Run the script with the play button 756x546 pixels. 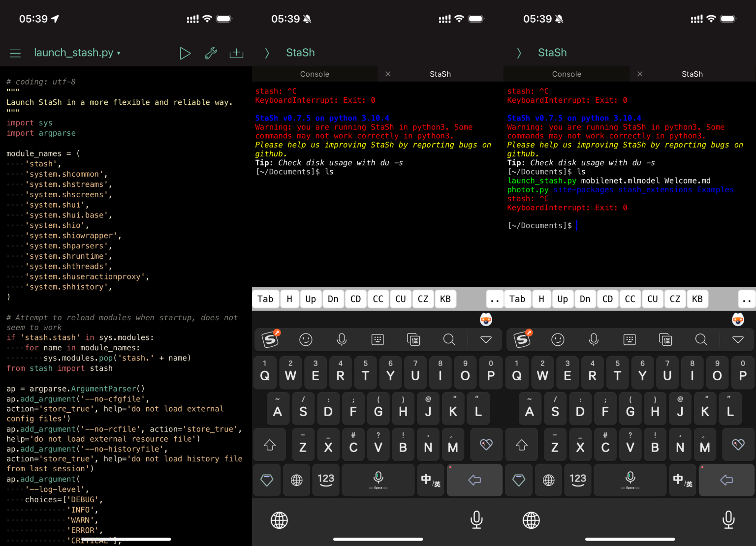click(185, 53)
